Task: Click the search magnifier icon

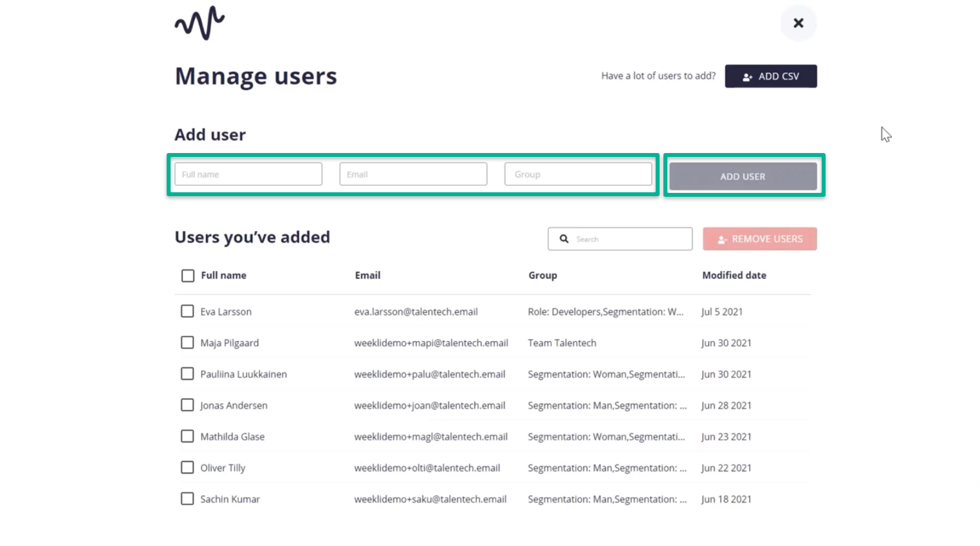Action: pos(564,239)
